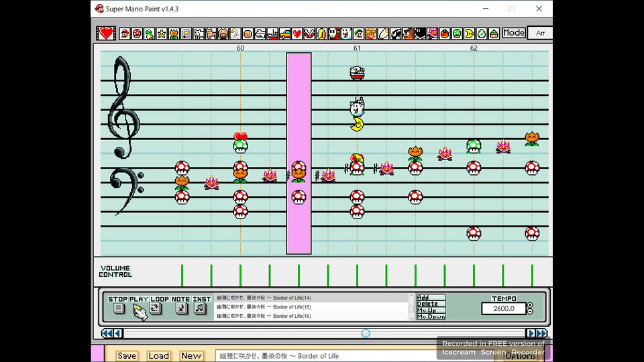
Task: Click the Mv.Down button
Action: coord(431,317)
